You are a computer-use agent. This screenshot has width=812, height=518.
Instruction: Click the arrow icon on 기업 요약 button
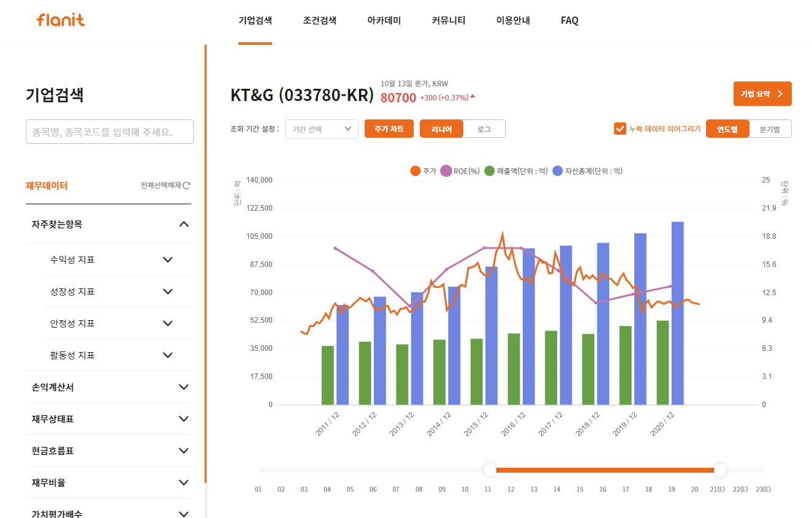pos(780,94)
